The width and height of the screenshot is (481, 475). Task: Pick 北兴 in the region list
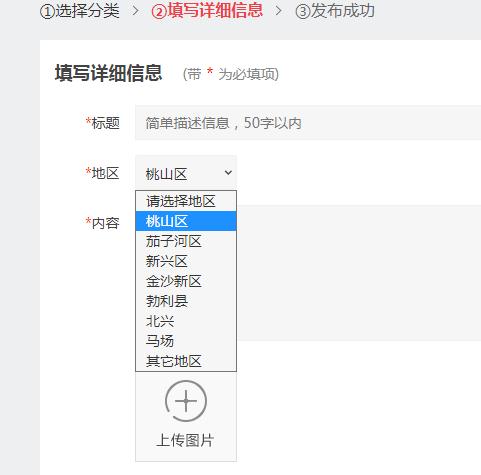[x=186, y=321]
